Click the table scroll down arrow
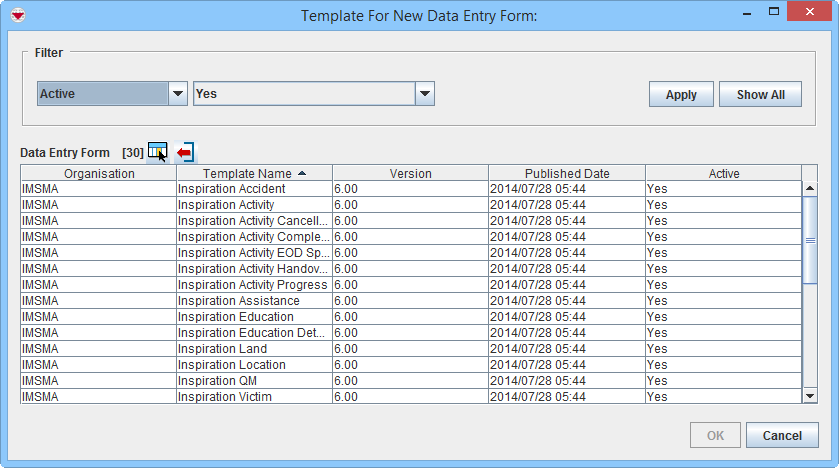 (810, 397)
